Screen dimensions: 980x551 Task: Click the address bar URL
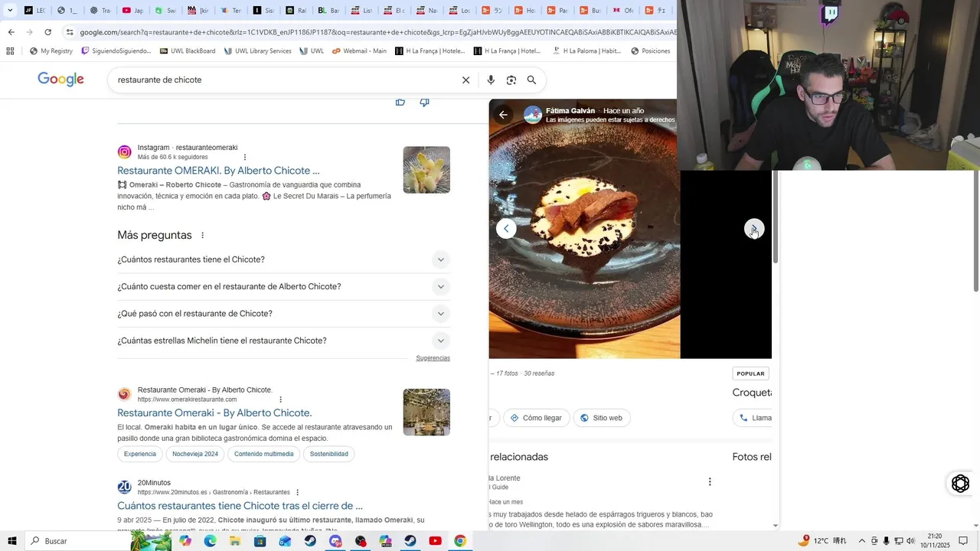coord(377,32)
